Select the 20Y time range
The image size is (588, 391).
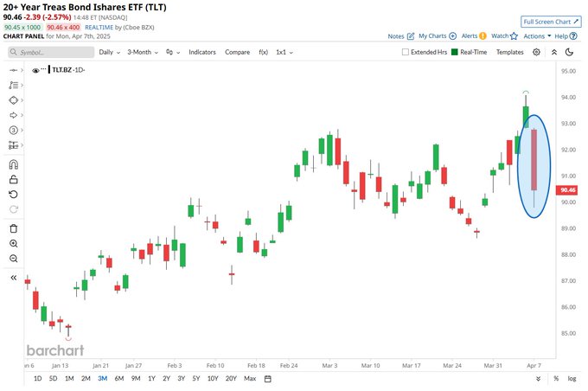231,379
